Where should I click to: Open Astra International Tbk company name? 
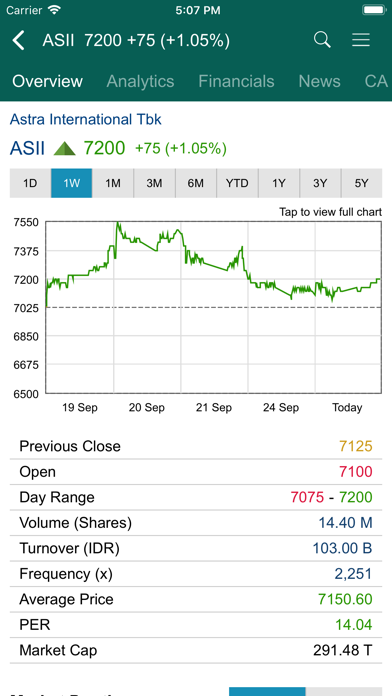tap(86, 119)
